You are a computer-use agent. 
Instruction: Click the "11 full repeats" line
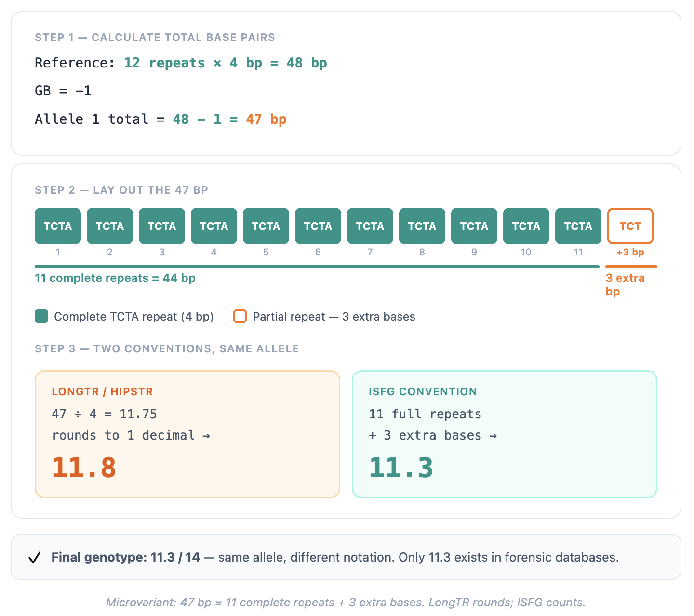tap(425, 414)
